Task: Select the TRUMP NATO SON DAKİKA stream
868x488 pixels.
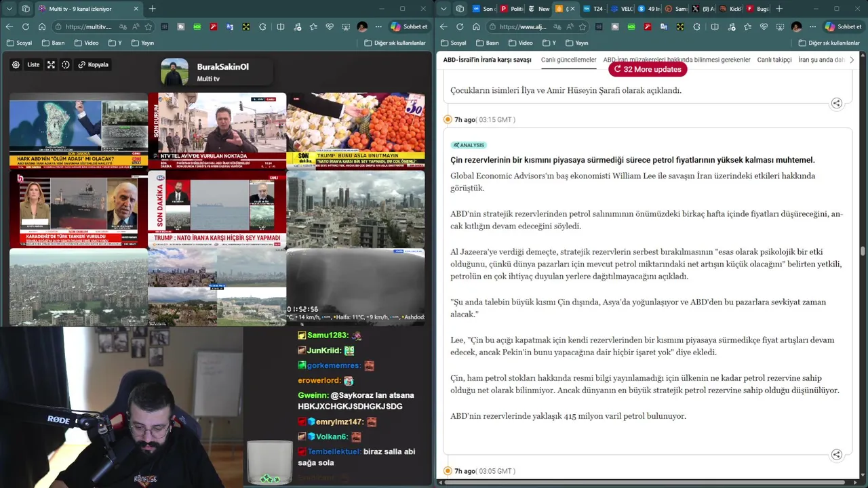Action: coord(217,209)
